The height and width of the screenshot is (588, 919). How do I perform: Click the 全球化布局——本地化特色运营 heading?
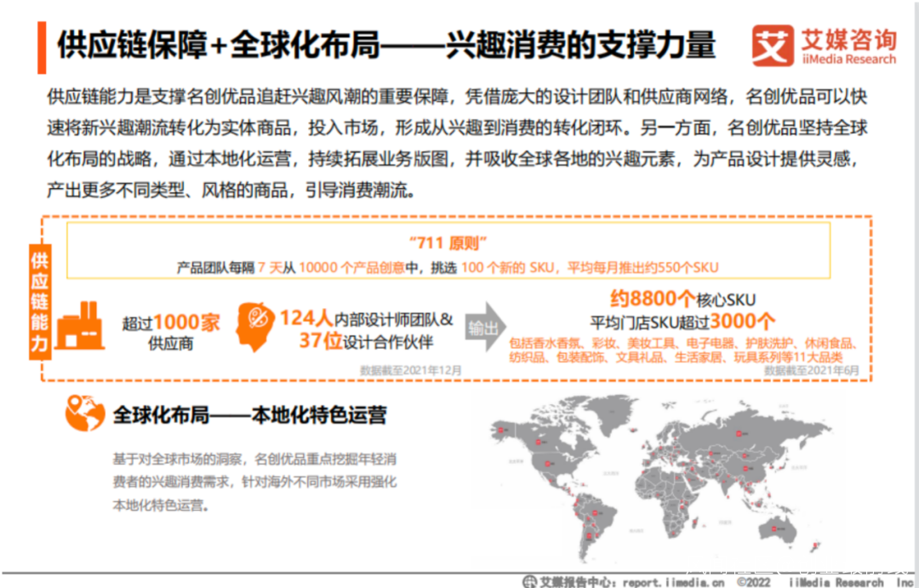tap(249, 415)
